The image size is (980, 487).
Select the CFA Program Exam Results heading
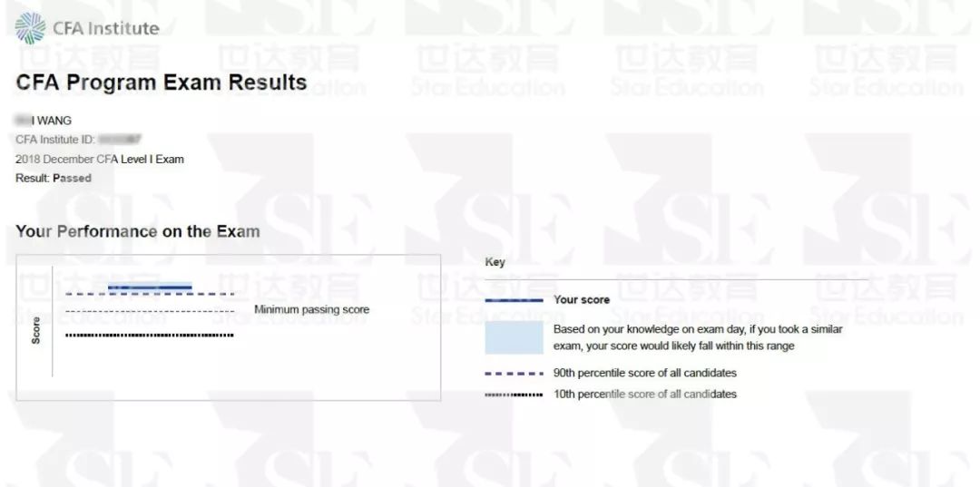coord(162,83)
